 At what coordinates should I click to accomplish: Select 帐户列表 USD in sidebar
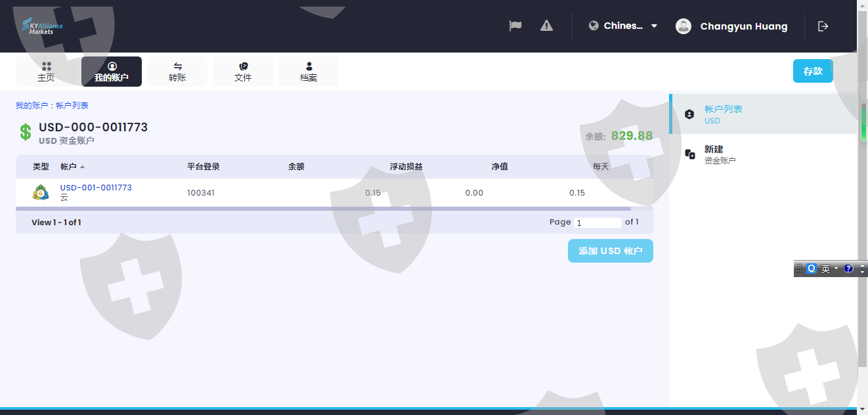763,114
